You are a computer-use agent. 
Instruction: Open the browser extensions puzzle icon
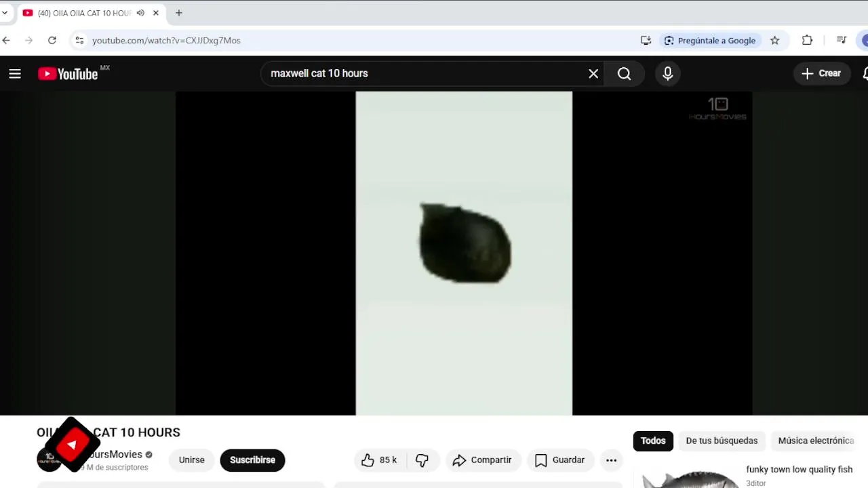(807, 41)
